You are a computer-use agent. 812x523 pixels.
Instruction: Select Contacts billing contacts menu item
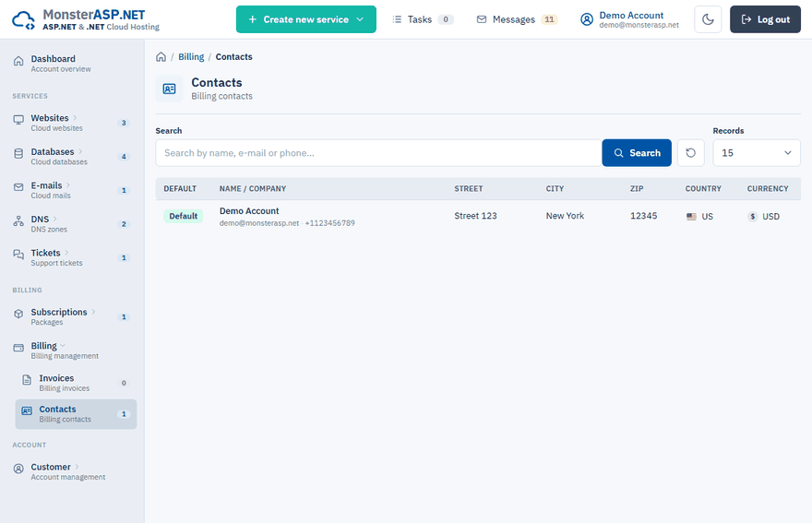pos(76,414)
